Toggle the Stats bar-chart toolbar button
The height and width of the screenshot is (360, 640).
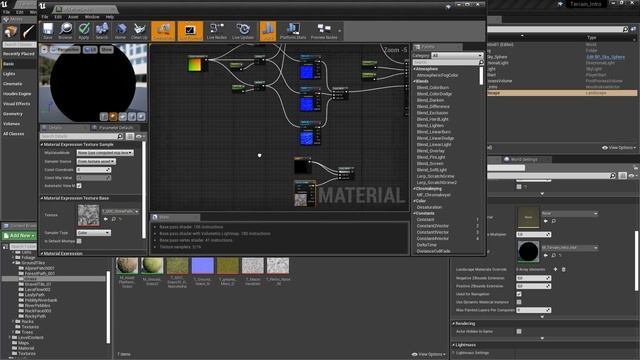(268, 31)
